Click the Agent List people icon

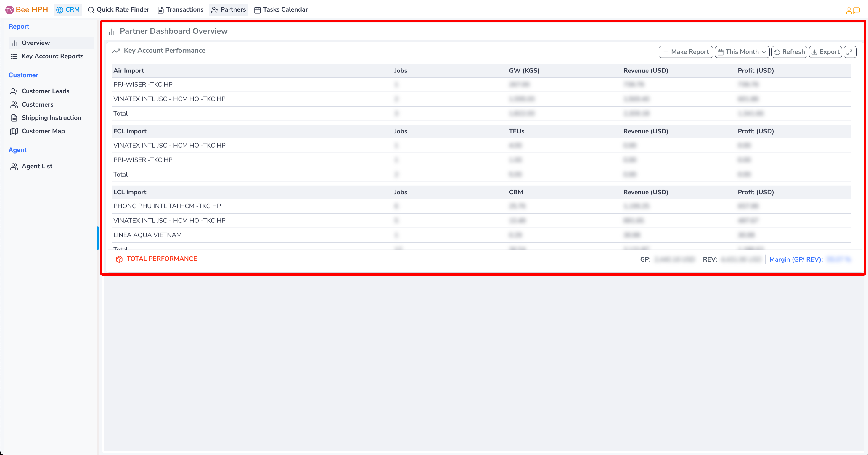14,166
